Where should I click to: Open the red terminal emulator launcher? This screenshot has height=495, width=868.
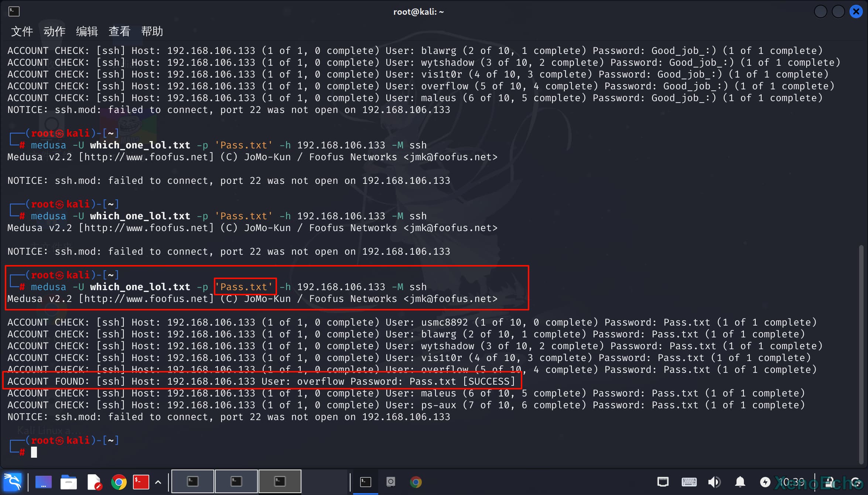141,482
